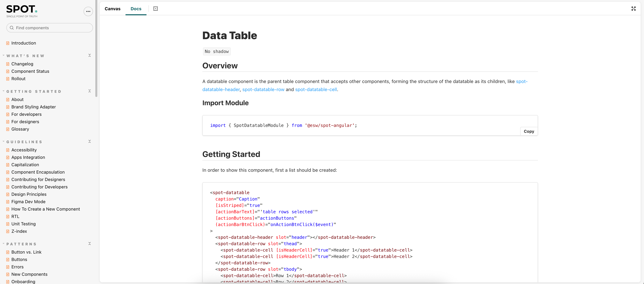
Task: Toggle the PATTERNS section heading
Action: tap(21, 244)
